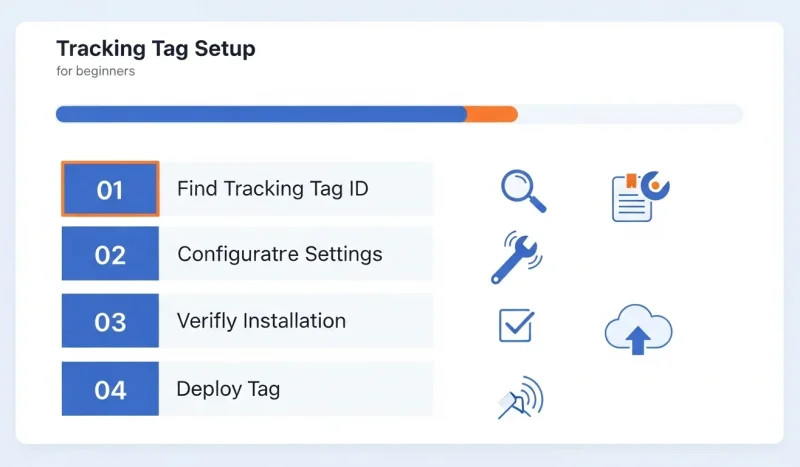Screen dimensions: 800x467
Task: Click the Tracking Tag Setup heading
Action: [155, 49]
